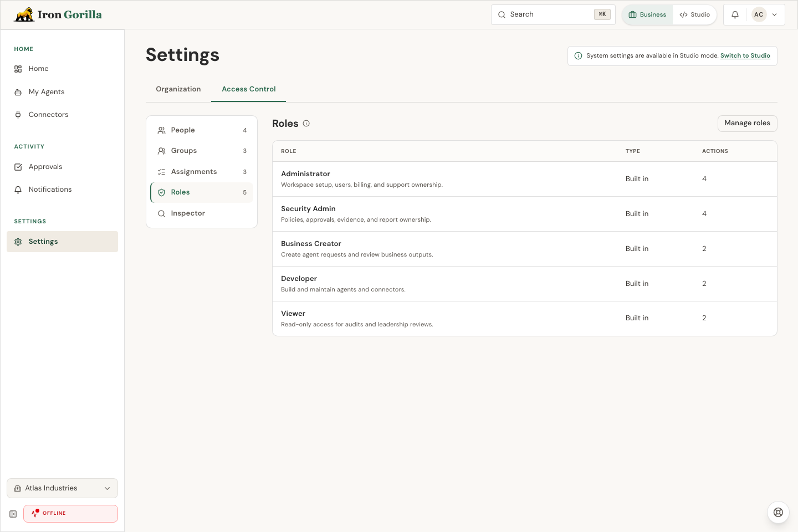Go to My Agents page
The width and height of the screenshot is (798, 532).
(62, 92)
